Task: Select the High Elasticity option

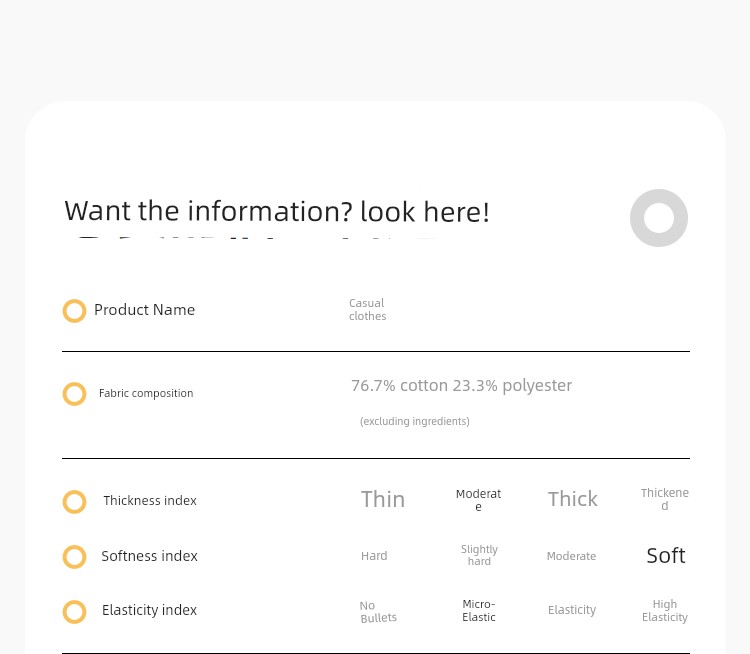Action: click(x=665, y=610)
